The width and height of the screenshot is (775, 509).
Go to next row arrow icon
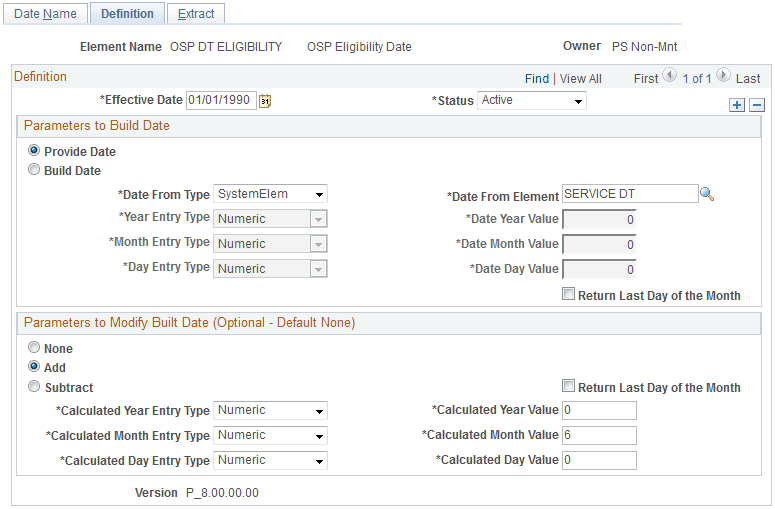723,76
